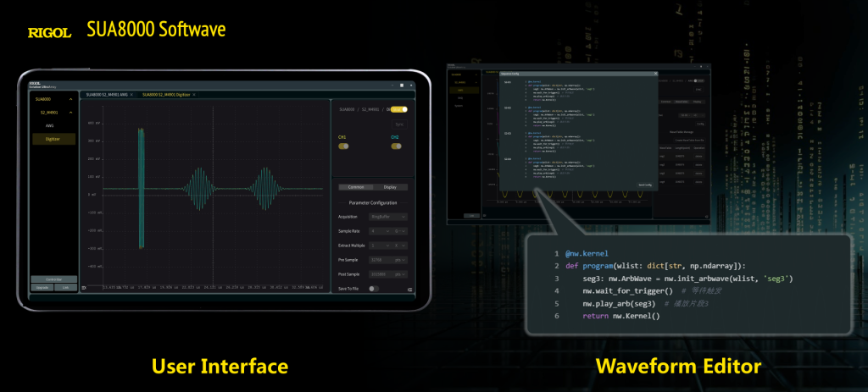This screenshot has width=868, height=392.
Task: Delete the seg4 wave table row
Action: [x=698, y=182]
